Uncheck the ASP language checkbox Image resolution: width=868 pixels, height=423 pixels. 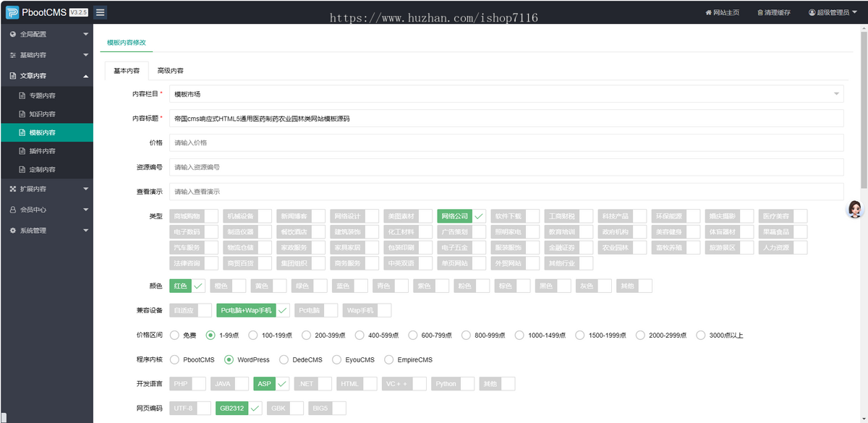(272, 384)
